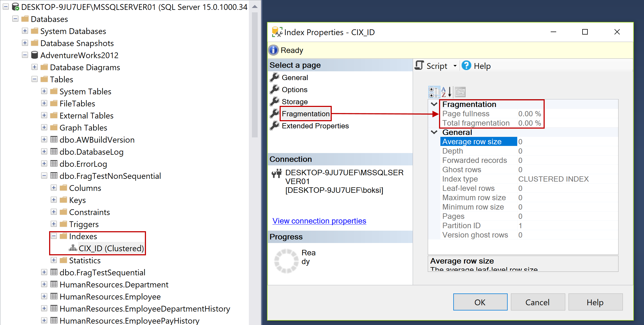
Task: Click the Object Explorer scrollbar up arrow
Action: tap(255, 7)
